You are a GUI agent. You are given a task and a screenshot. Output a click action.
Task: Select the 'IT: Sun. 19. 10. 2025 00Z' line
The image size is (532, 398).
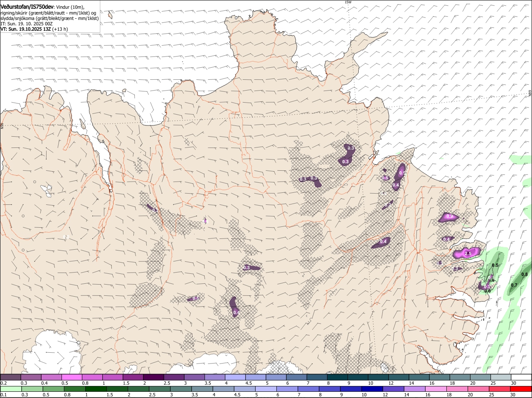(x=27, y=24)
